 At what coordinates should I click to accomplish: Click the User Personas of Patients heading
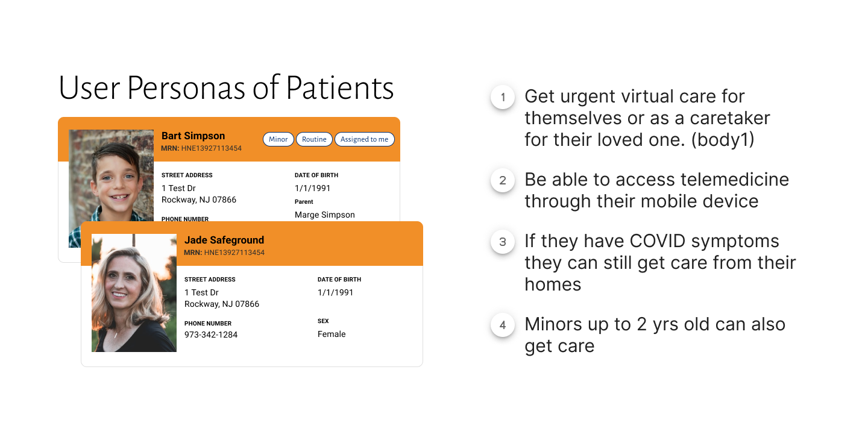coord(226,89)
